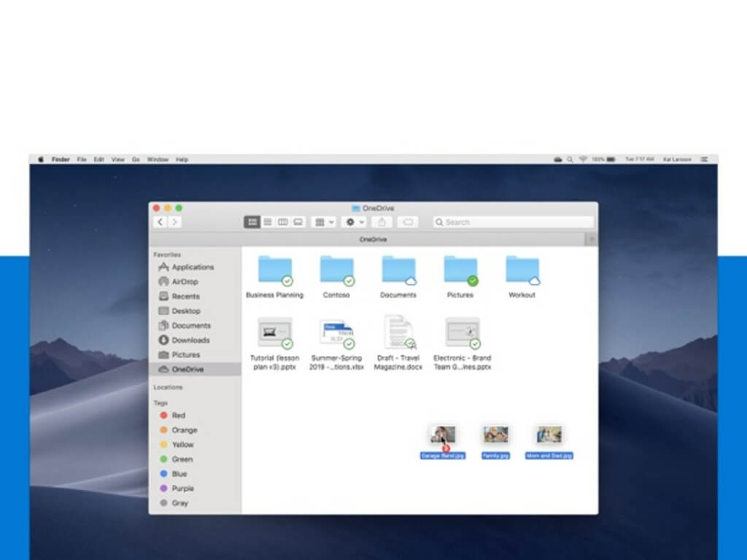Select AirDrop in the sidebar
The image size is (747, 560).
click(184, 281)
